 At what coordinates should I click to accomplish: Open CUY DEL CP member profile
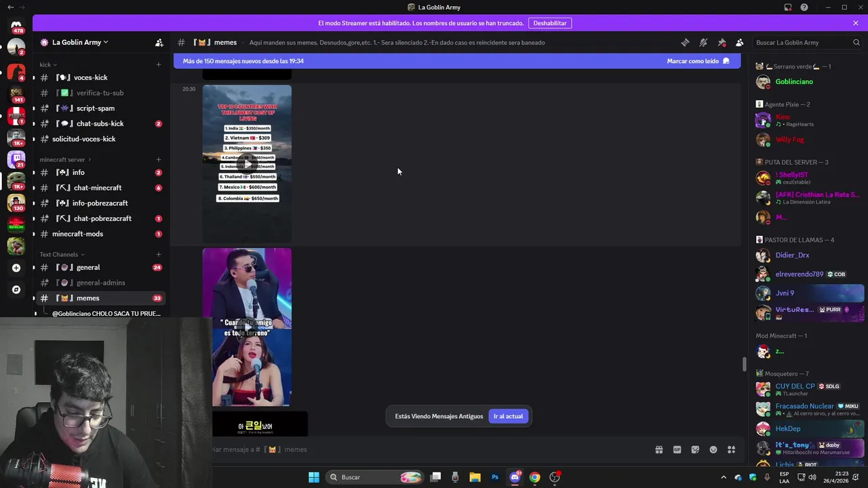[x=808, y=389]
